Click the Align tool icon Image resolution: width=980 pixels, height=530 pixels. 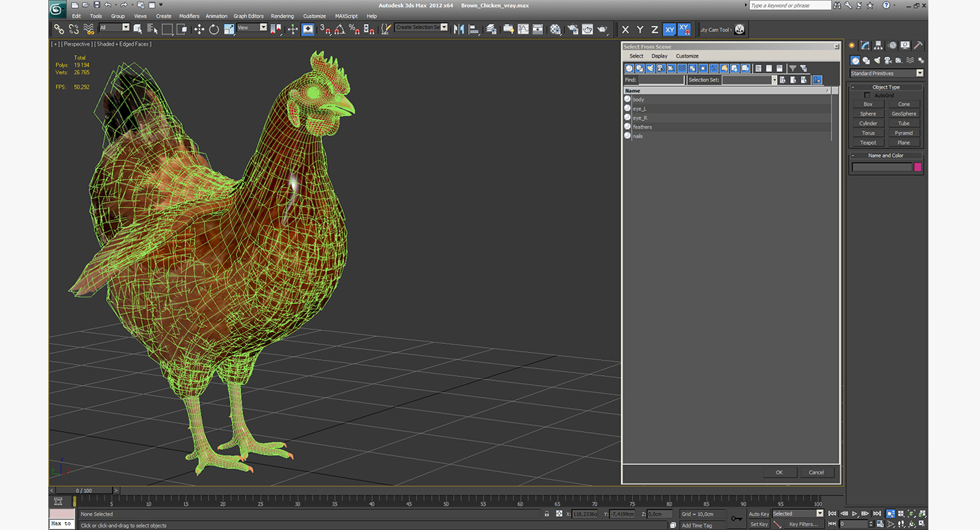[474, 29]
